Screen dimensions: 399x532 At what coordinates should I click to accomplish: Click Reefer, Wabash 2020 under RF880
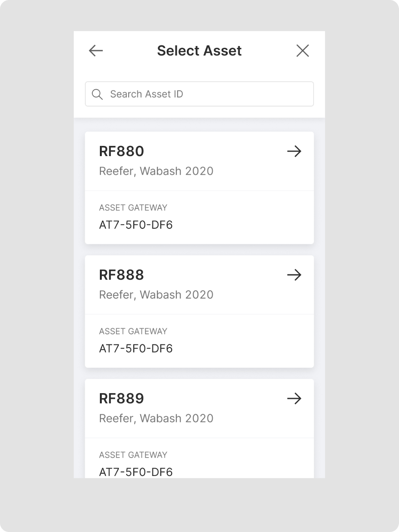tap(156, 171)
